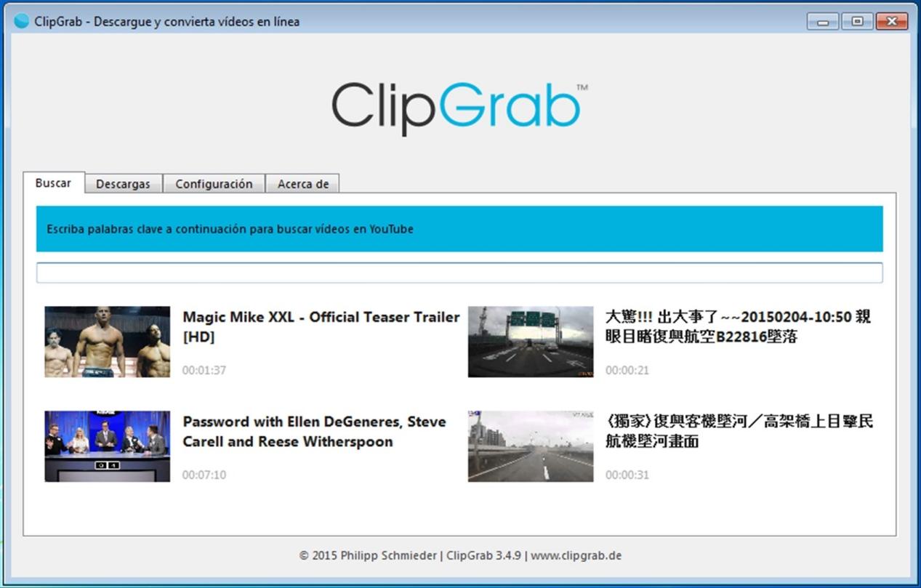This screenshot has width=921, height=588.
Task: Click the duration text 00:00:31
Action: point(627,475)
